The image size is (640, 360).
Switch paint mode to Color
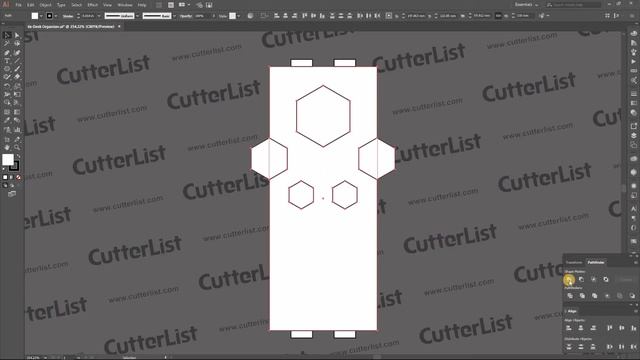5,178
